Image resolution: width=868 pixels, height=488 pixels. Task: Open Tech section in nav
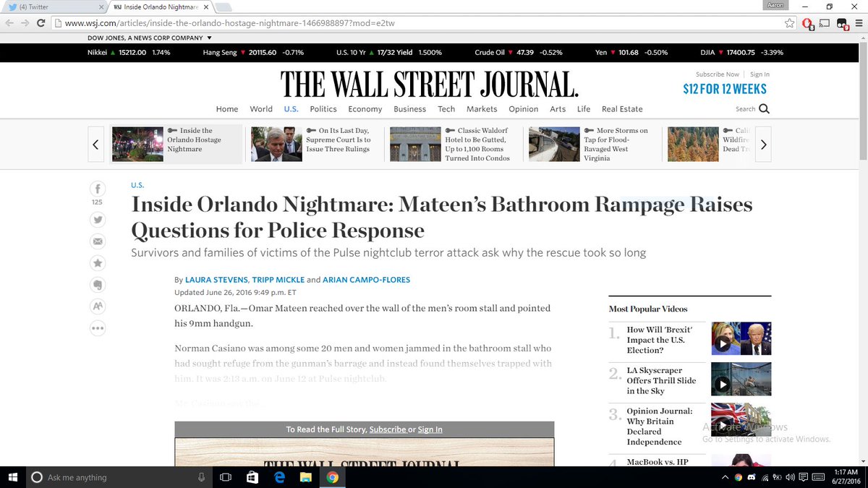(446, 109)
